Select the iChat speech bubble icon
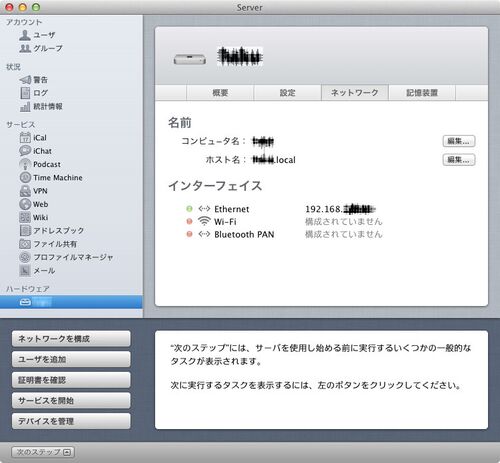This screenshot has height=463, width=500. click(x=25, y=151)
